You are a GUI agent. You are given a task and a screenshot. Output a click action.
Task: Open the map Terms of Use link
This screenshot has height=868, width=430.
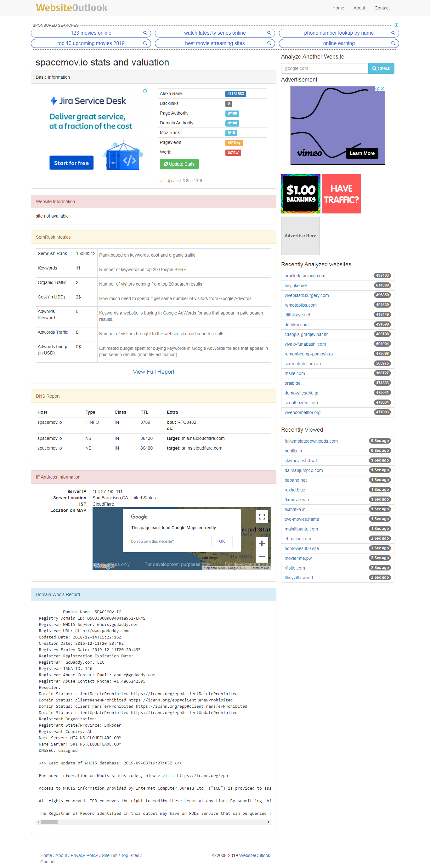[260, 568]
